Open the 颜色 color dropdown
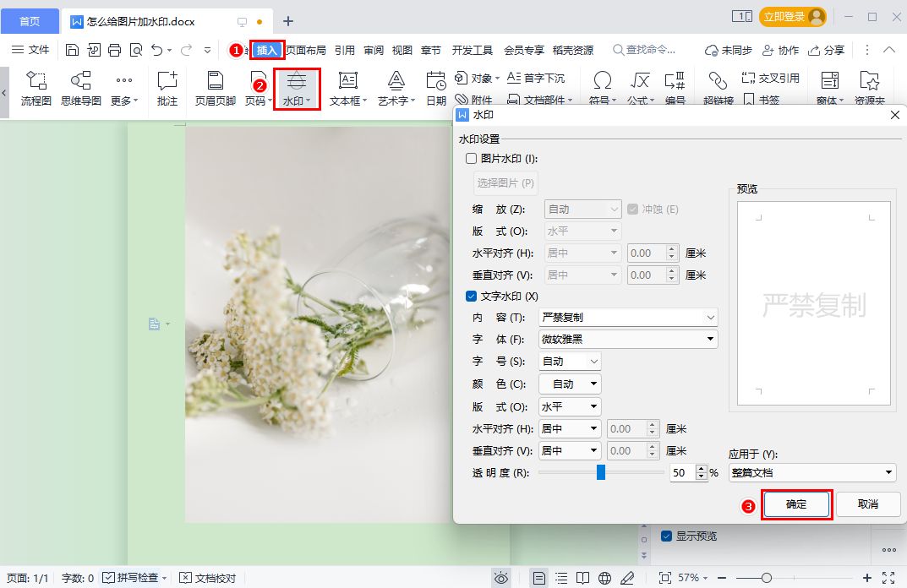The height and width of the screenshot is (588, 907). pos(570,384)
